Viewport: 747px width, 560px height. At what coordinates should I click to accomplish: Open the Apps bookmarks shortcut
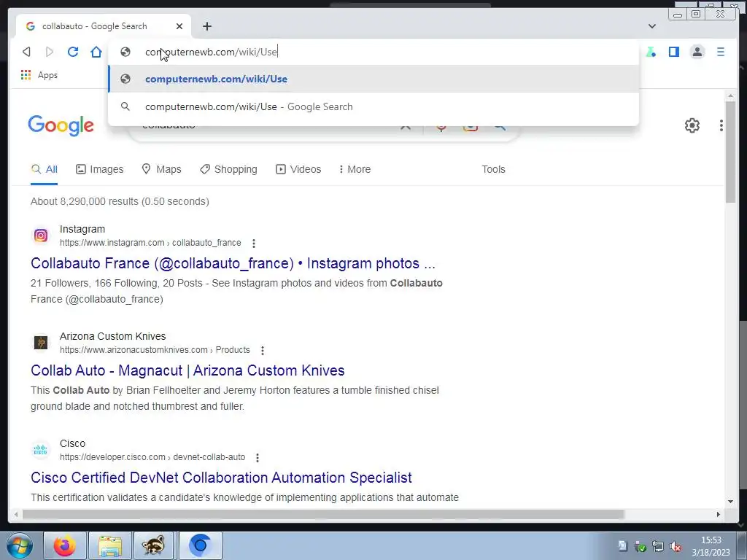tap(39, 75)
